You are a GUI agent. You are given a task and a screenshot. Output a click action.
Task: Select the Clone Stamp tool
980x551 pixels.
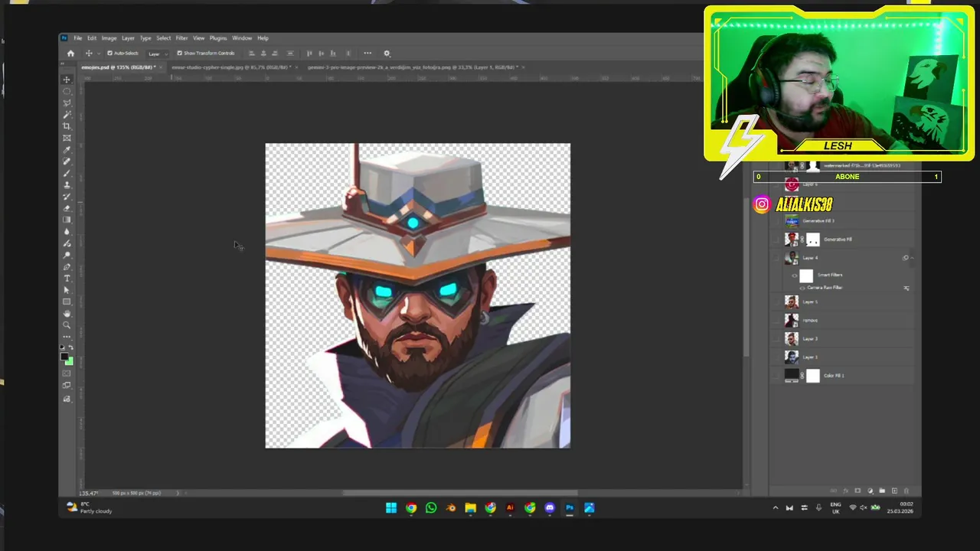pos(67,184)
